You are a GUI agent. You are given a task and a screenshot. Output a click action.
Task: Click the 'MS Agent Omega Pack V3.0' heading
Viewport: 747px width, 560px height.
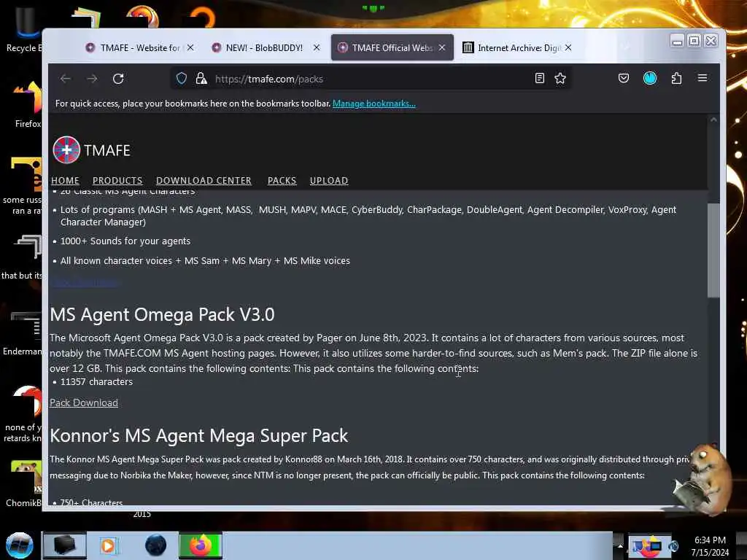coord(162,315)
